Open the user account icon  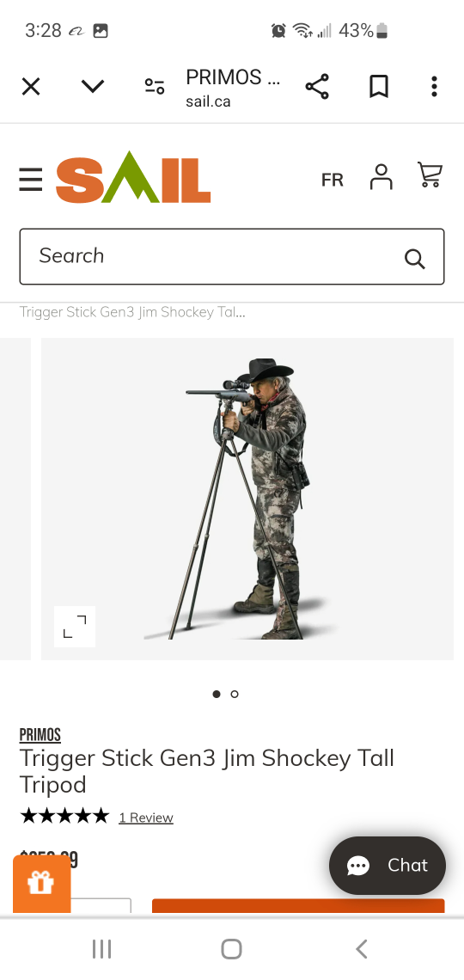tap(381, 177)
